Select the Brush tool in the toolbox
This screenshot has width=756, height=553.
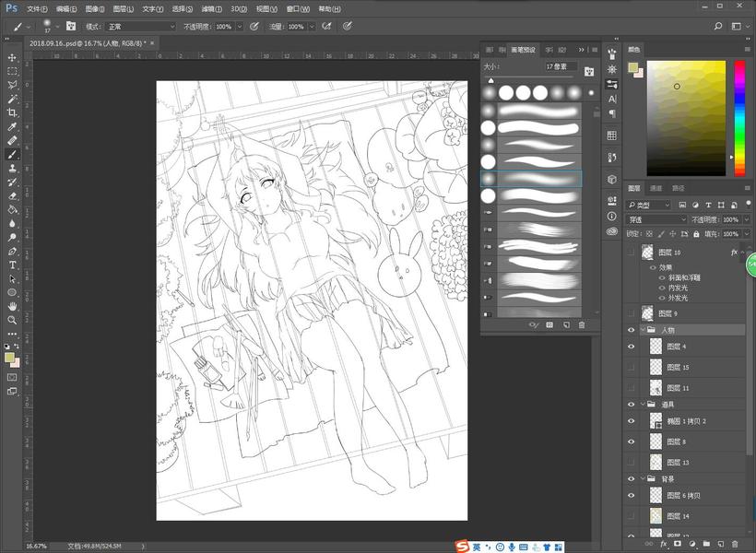12,154
